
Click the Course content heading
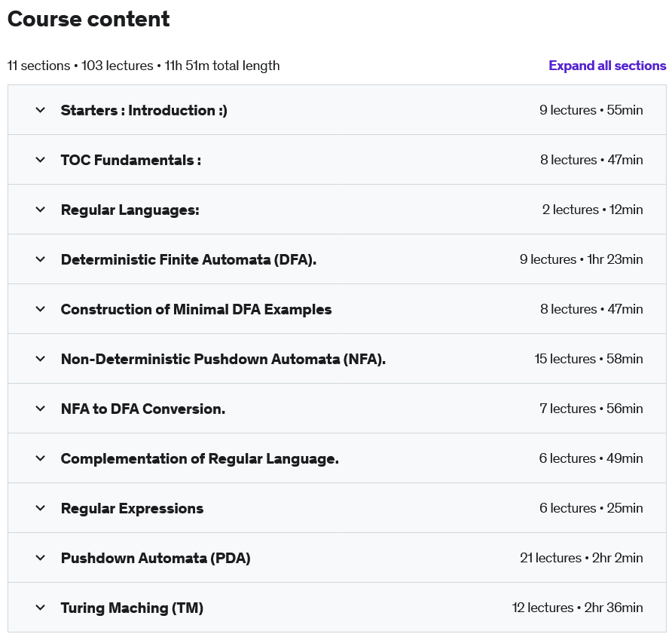pos(89,20)
